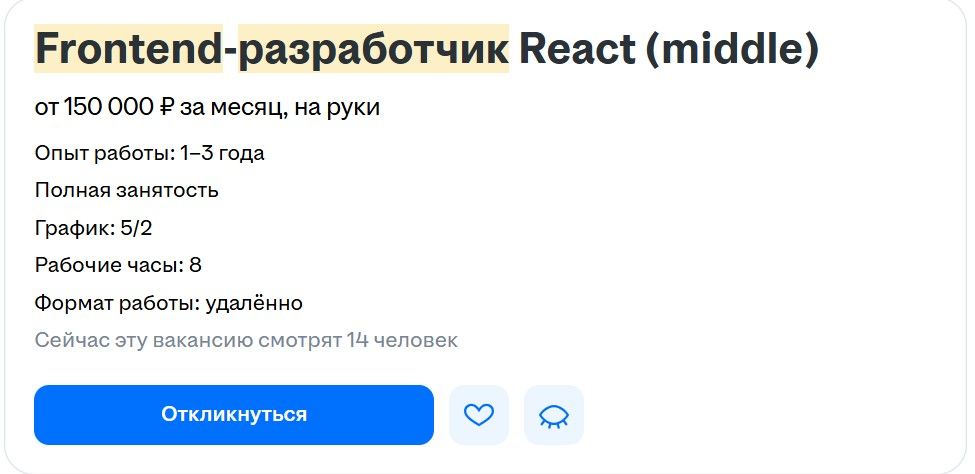Click the График: 5/2 schedule line
Screen dimensions: 975x474
(93, 228)
